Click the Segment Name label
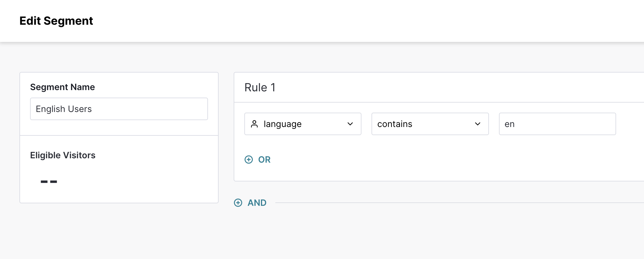 (62, 87)
